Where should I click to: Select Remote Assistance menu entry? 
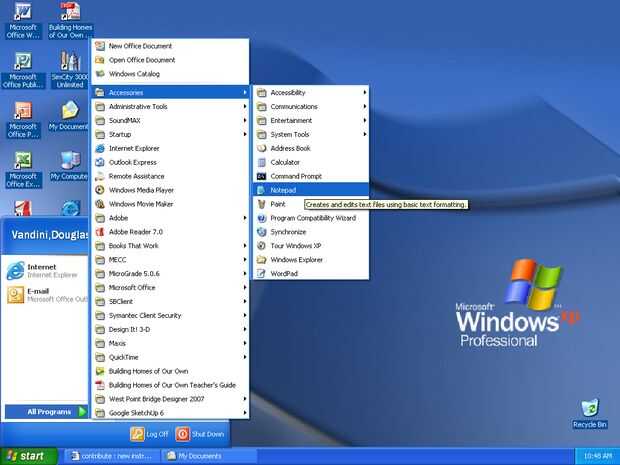coord(170,176)
